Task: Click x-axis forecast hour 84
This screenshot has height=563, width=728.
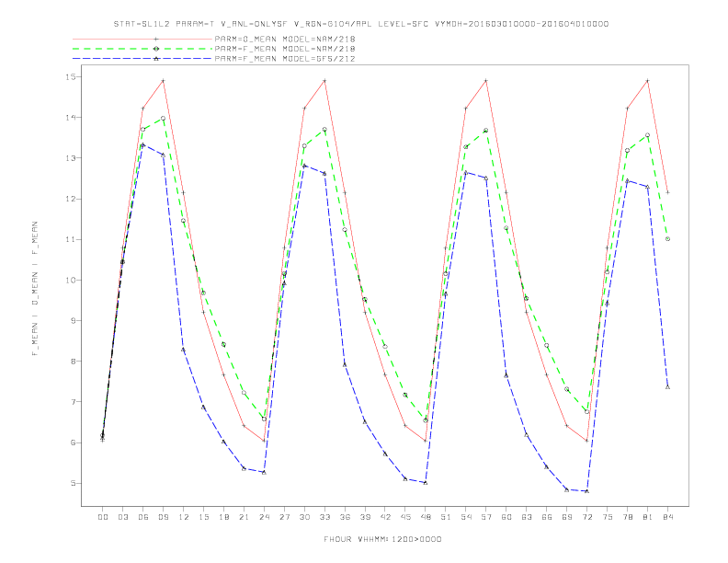Action: coord(668,517)
